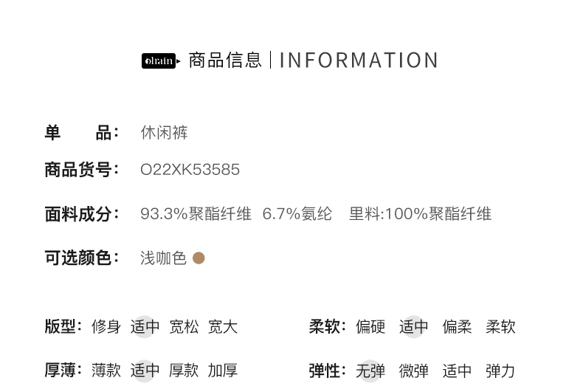The image size is (583, 392).
Task: Click the brand logo icon in header
Action: 160,61
